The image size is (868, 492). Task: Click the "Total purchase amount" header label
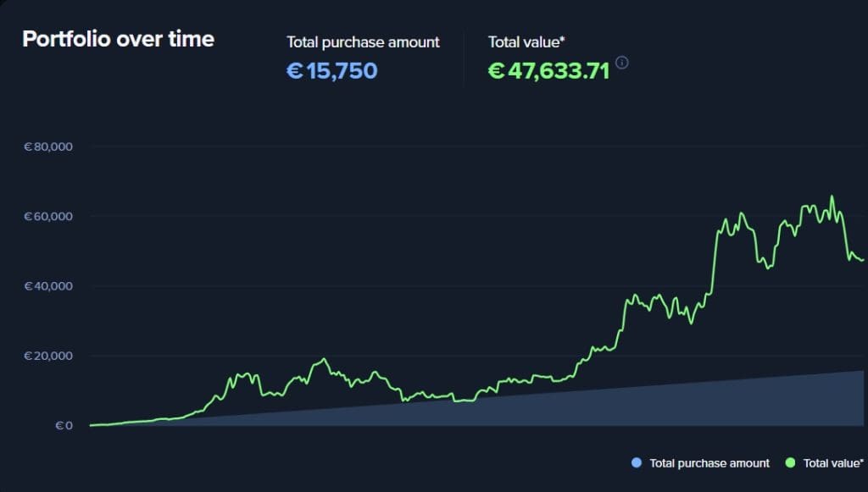pyautogui.click(x=363, y=41)
